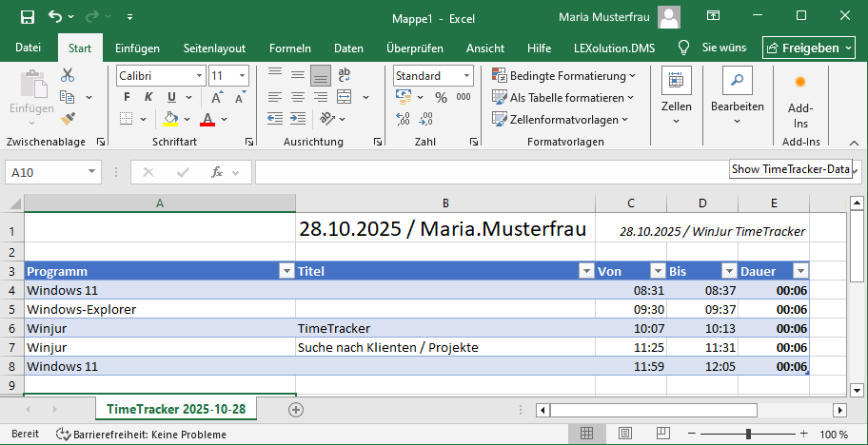Align cell content to the middle
868x445 pixels.
pyautogui.click(x=298, y=75)
